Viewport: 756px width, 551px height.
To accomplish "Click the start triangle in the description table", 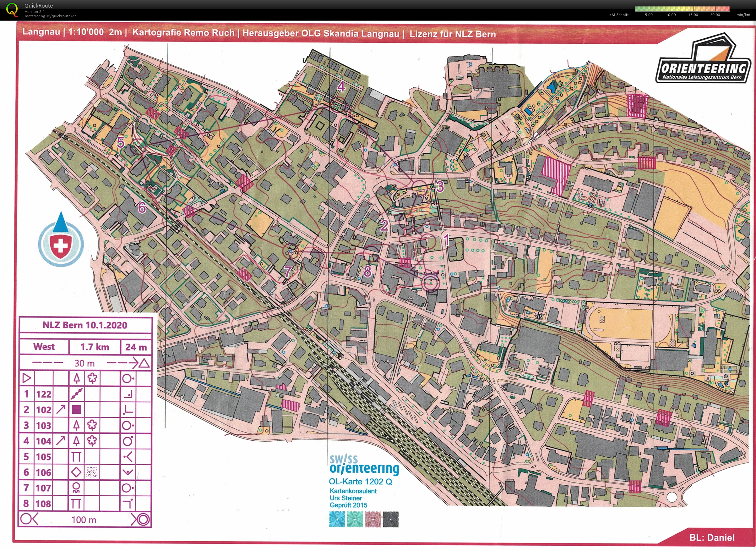I will coord(27,378).
